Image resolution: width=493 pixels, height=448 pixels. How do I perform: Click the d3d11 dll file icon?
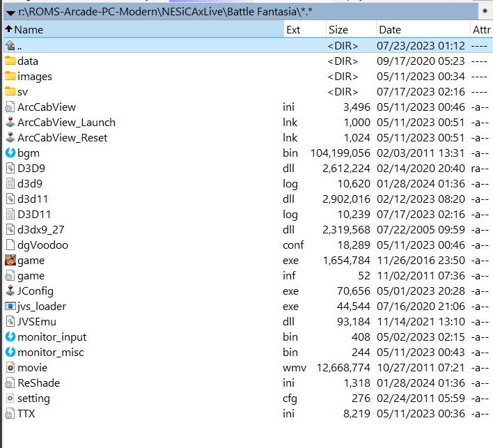click(x=10, y=199)
